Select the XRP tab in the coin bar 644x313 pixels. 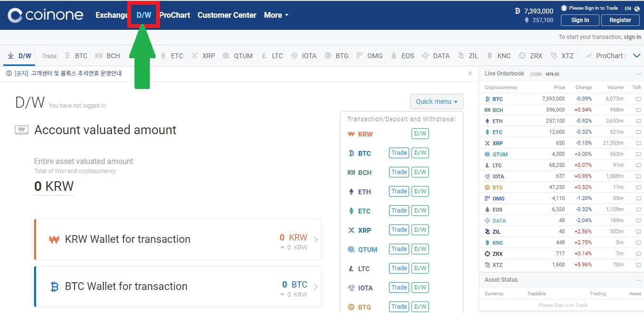(x=203, y=56)
